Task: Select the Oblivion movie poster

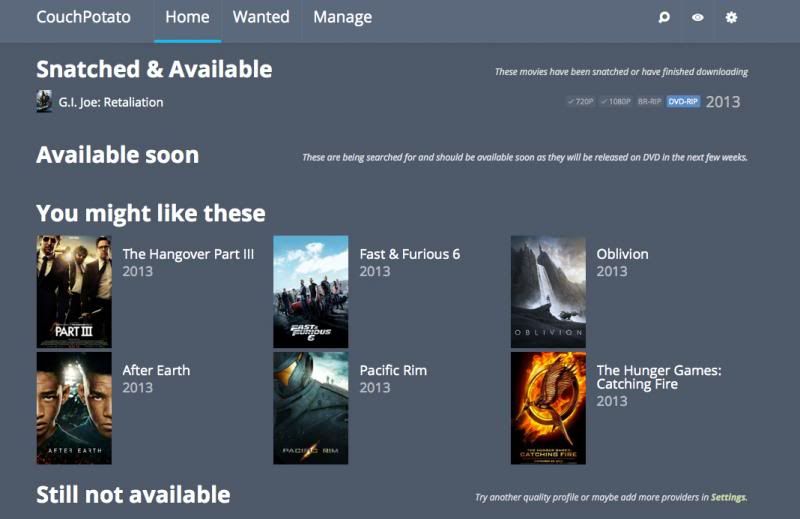Action: click(x=548, y=292)
